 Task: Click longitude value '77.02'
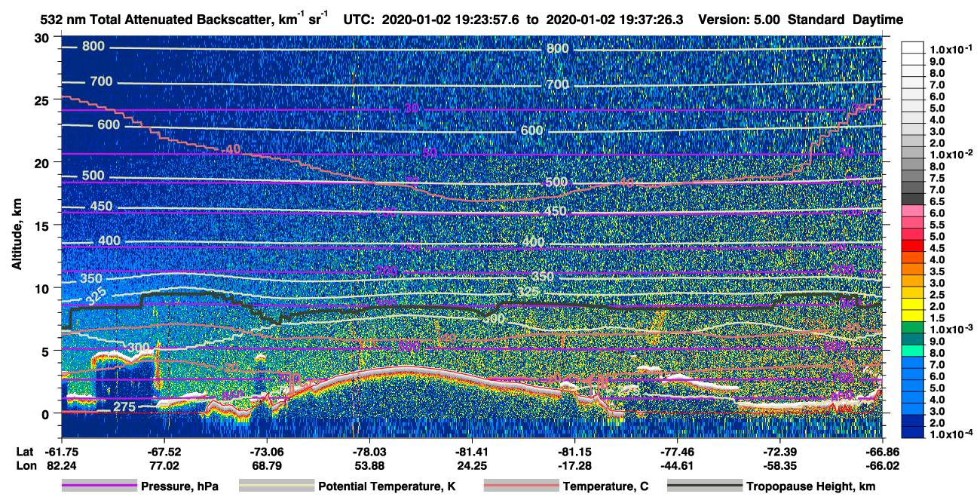(x=164, y=465)
